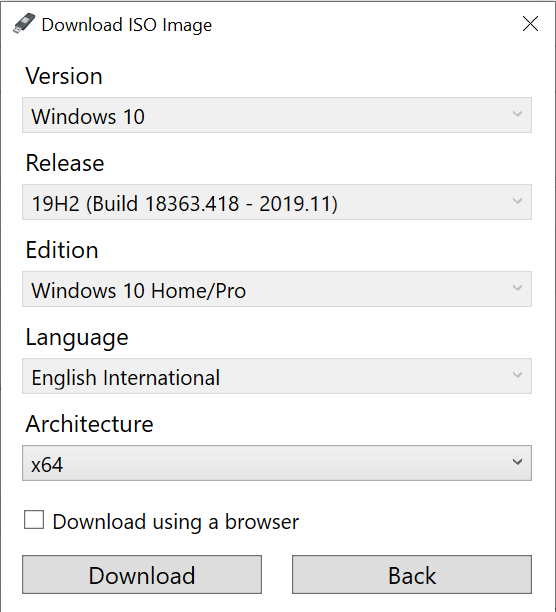Viewport: 556px width, 612px height.
Task: Enable the Download using a browser checkbox
Action: coord(34,520)
